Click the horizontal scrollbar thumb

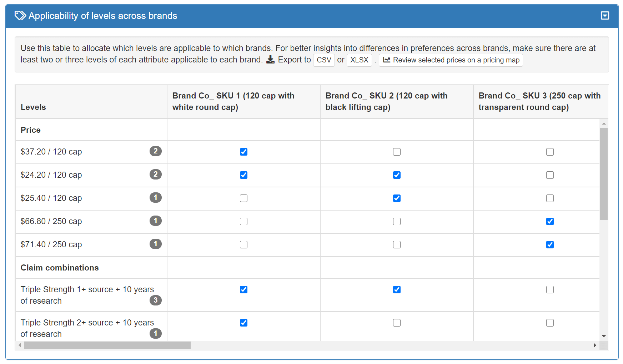coord(107,345)
